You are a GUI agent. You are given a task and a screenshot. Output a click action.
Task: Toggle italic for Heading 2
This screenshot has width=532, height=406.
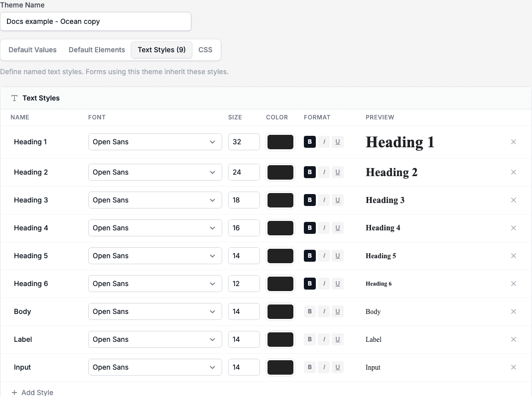click(x=324, y=172)
